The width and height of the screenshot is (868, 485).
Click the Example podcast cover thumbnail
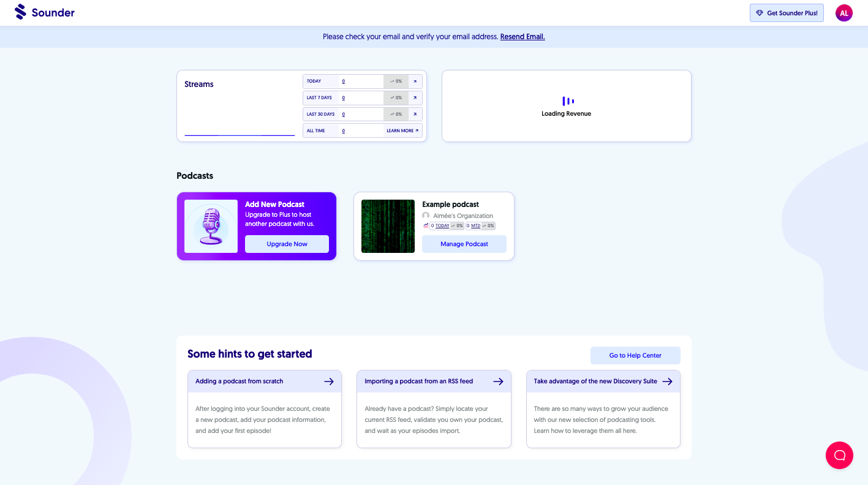(x=388, y=226)
